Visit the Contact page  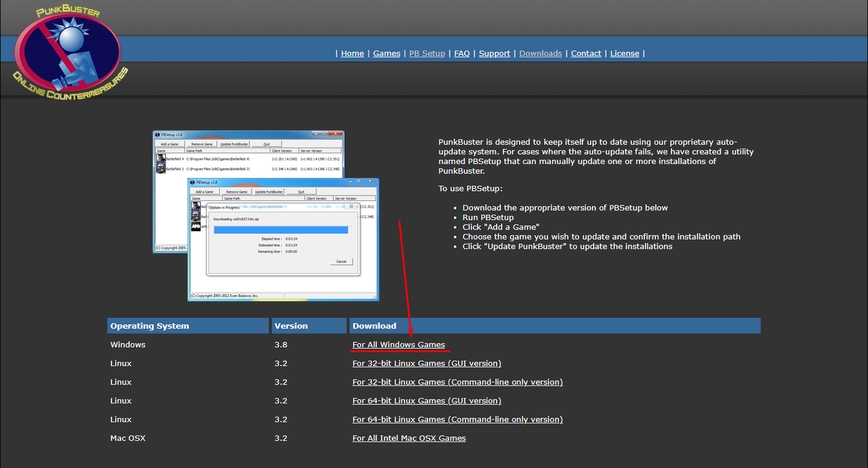pyautogui.click(x=586, y=54)
